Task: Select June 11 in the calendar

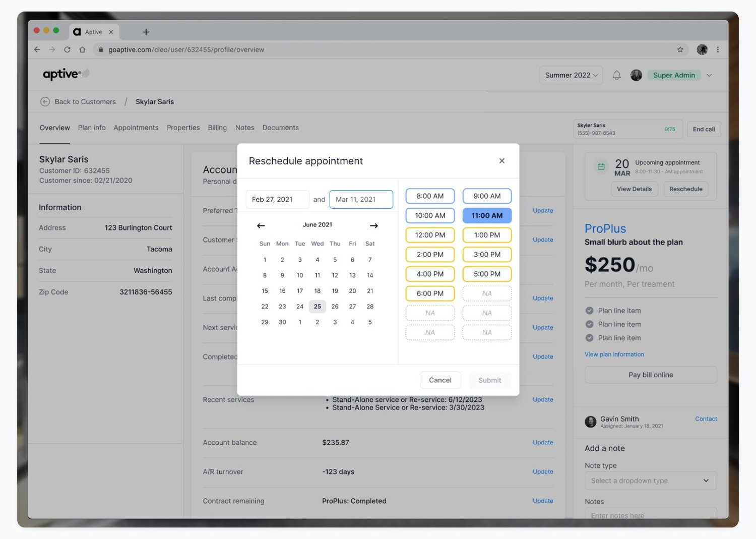Action: (x=318, y=275)
